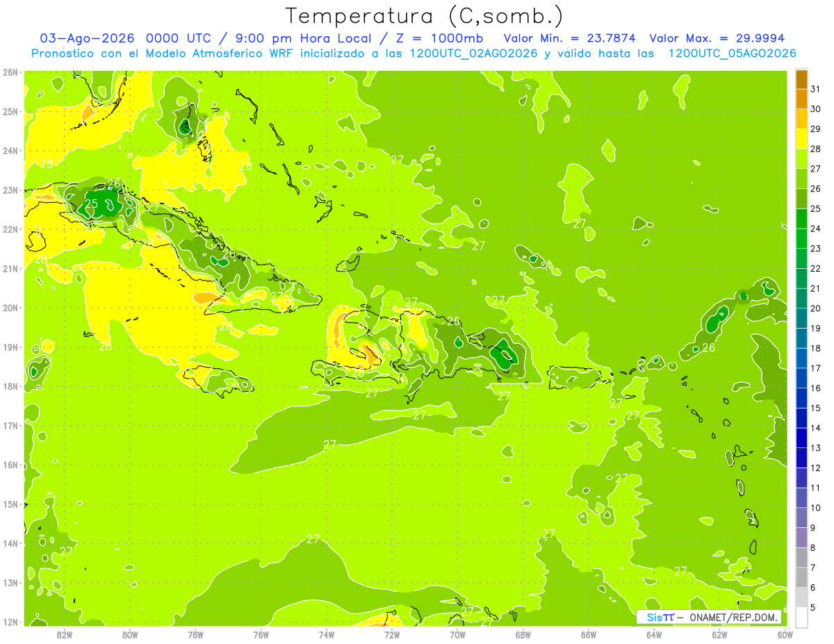Pick the orange swatch between 30 and 31

pos(801,99)
